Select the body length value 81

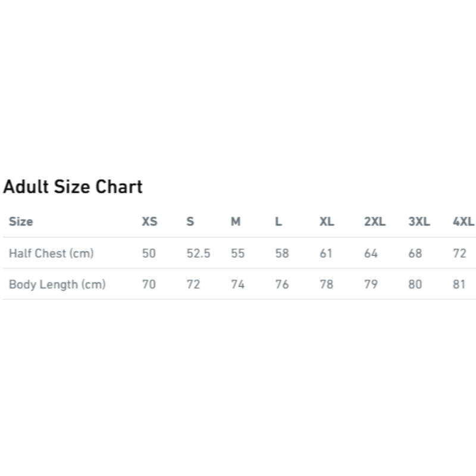click(459, 284)
